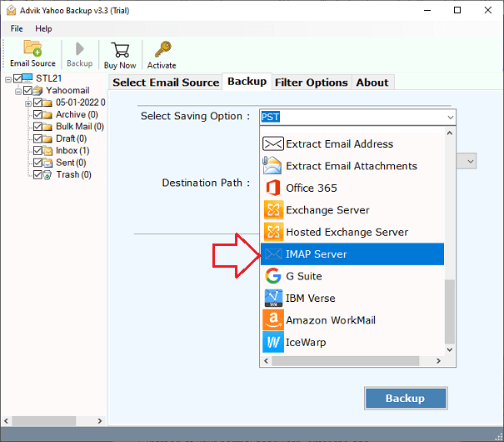Click the blue Backup button
Viewport: 504px width, 442px height.
point(406,399)
